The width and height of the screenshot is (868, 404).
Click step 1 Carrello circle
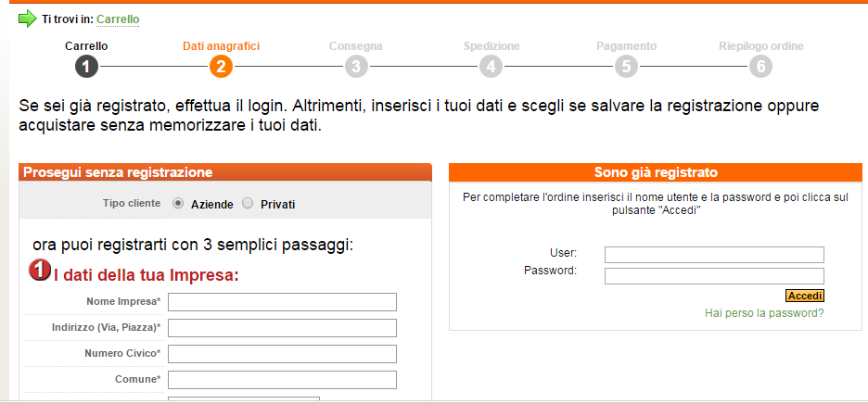(86, 66)
